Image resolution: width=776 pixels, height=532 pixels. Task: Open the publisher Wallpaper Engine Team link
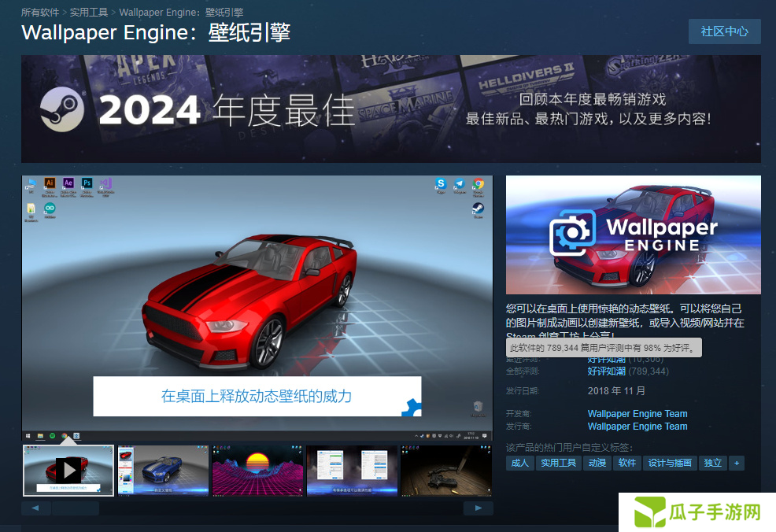coord(637,427)
